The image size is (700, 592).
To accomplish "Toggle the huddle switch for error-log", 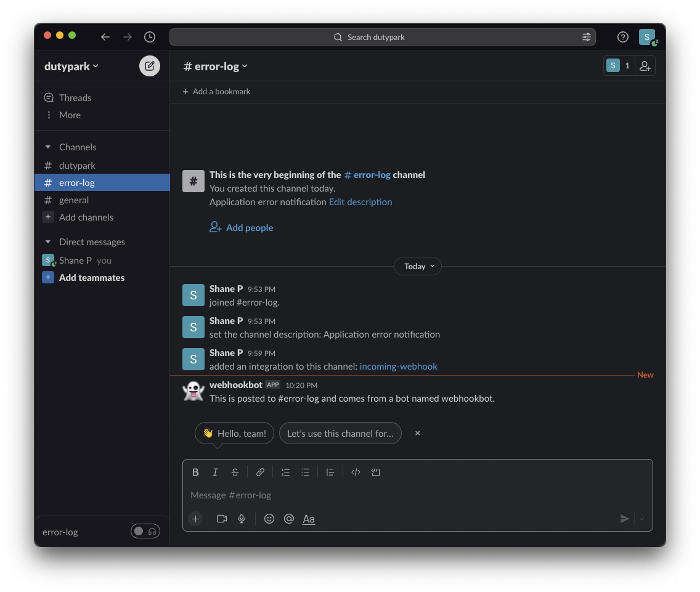I will point(145,531).
